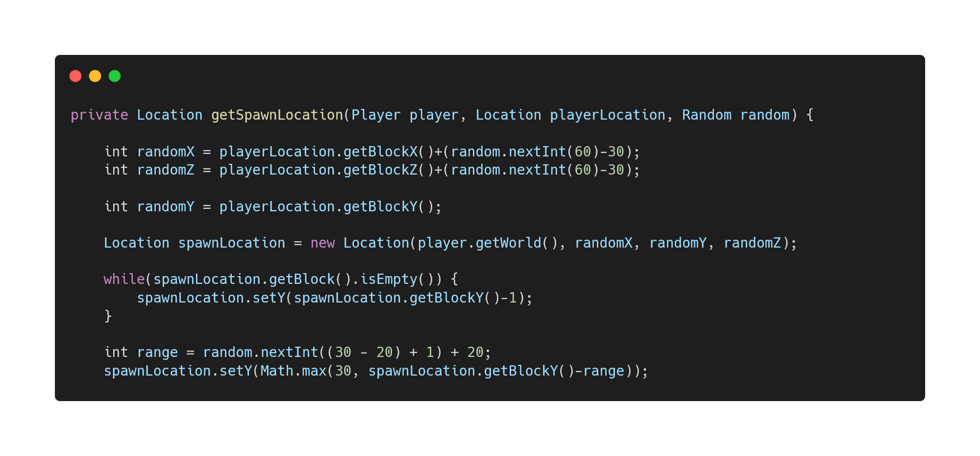This screenshot has height=456, width=980.
Task: Click the setY call inside the while loop
Action: (269, 298)
